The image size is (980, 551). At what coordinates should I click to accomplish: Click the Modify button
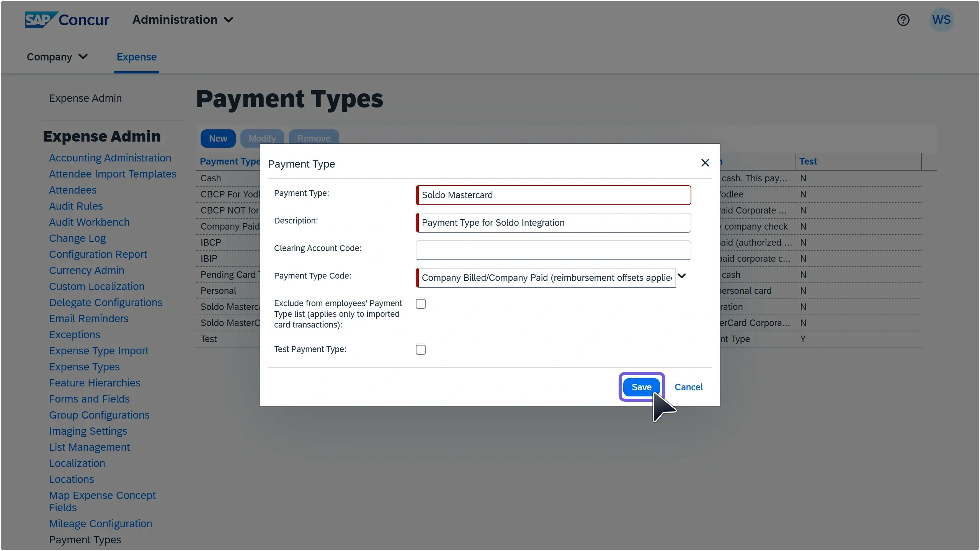point(262,138)
